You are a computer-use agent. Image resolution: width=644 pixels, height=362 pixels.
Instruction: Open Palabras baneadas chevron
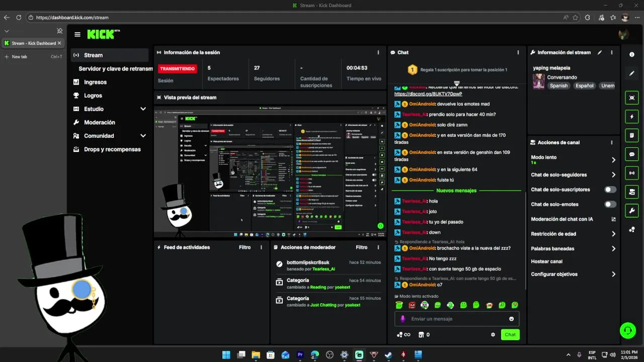click(x=613, y=248)
